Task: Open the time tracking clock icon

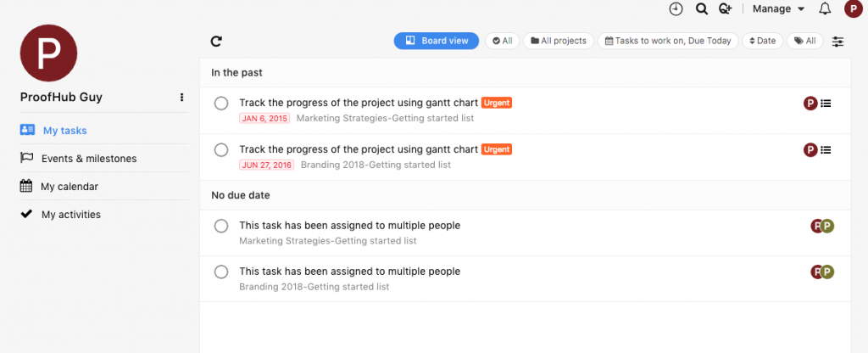Action: [x=676, y=8]
